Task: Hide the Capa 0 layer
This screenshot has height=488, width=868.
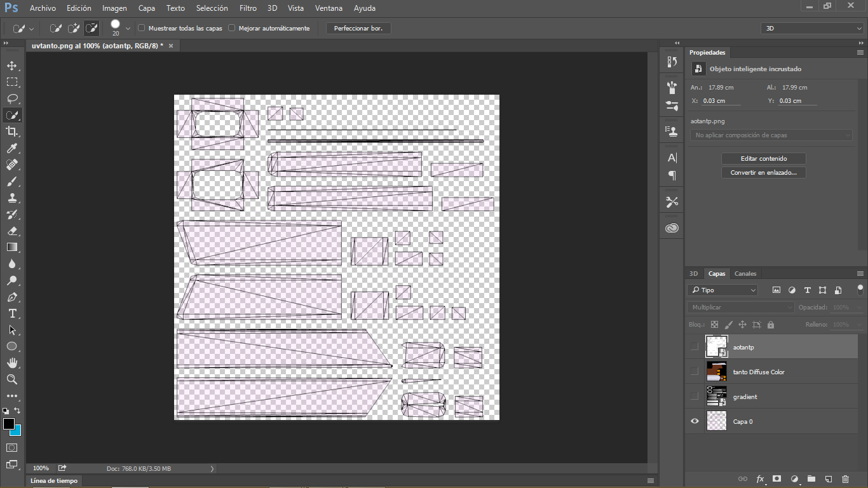Action: (695, 421)
